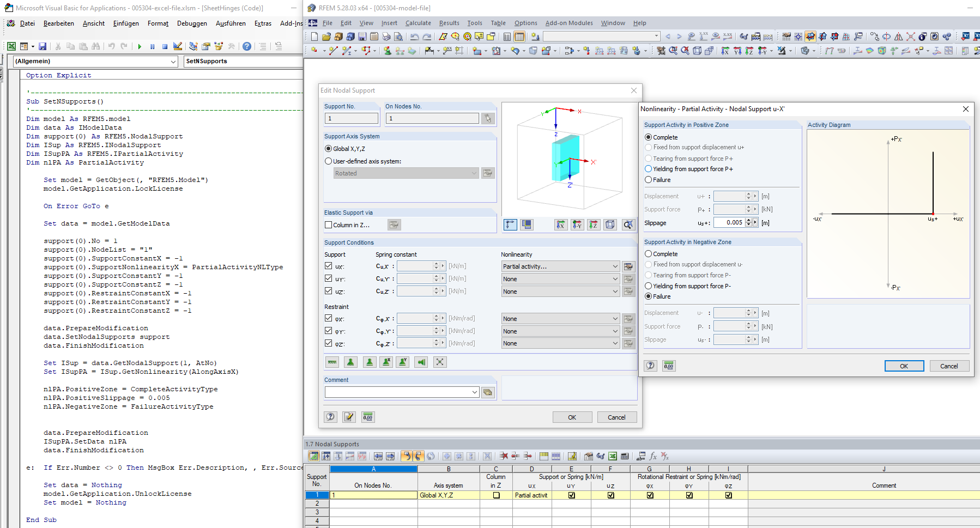Expand the Allgemein dropdown in VBA editor
Viewport: 980px width, 528px height.
coord(173,62)
